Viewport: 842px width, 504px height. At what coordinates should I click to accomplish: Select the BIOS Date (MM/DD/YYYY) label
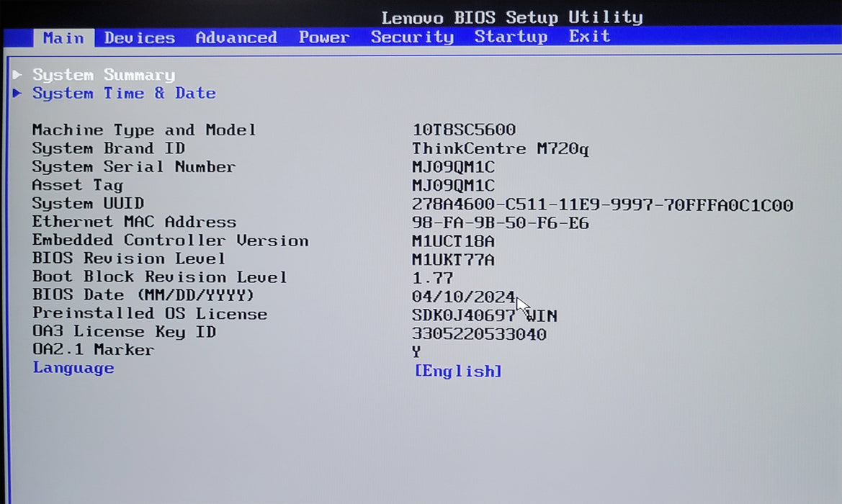(143, 295)
